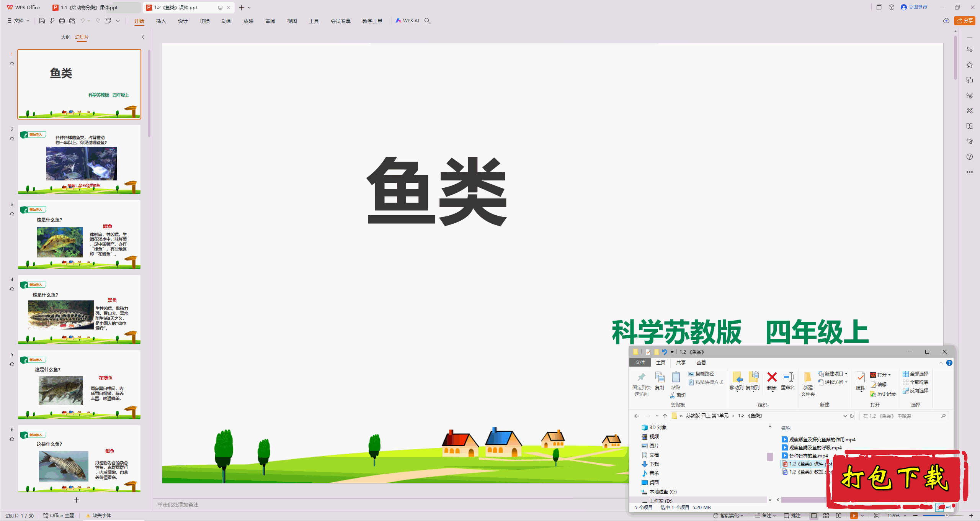Screen dimensions: 980x521
Task: Switch to 大纲 outline tab
Action: click(65, 37)
